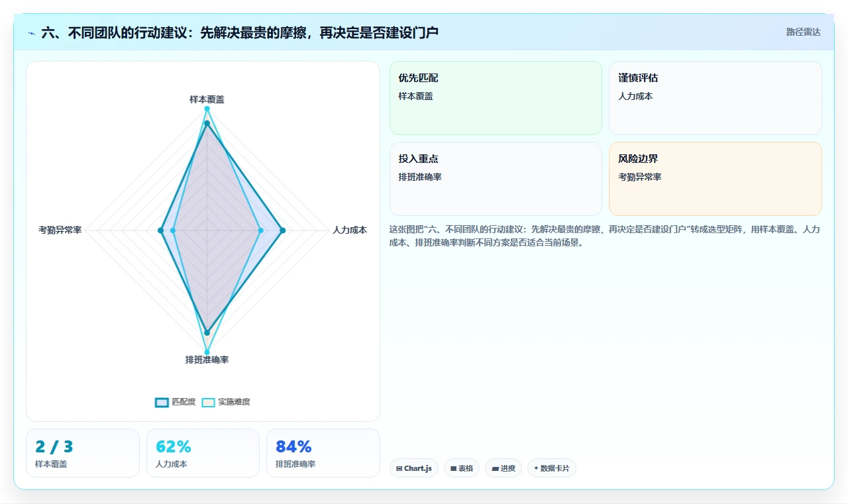Viewport: 848px width, 504px height.
Task: Click the top 实施难度 data point at 样本覆盖
Action: (x=207, y=109)
